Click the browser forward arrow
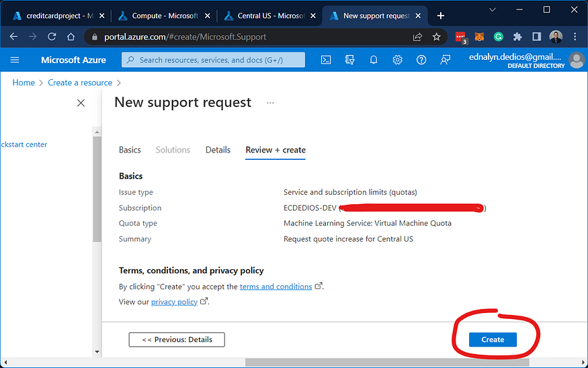Screen dimensions: 588x368 (x=33, y=37)
